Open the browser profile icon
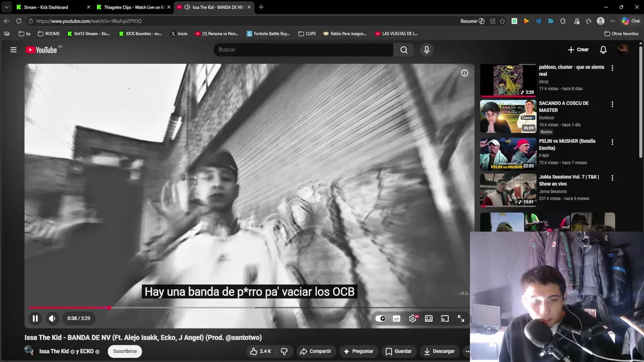 601,21
